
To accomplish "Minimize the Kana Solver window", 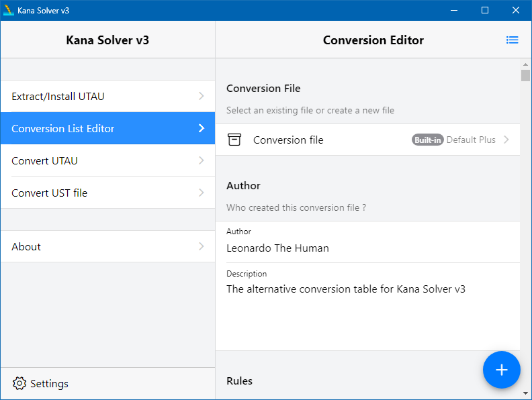I will 454,10.
